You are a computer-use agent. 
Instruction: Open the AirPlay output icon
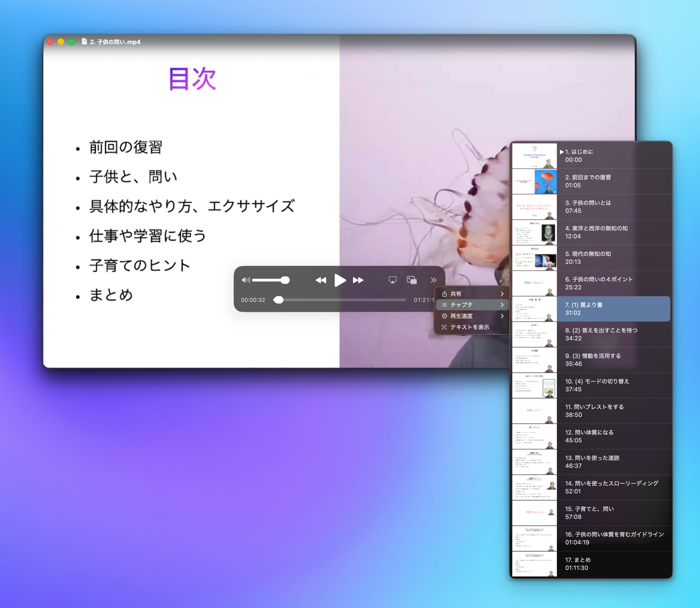click(x=392, y=280)
